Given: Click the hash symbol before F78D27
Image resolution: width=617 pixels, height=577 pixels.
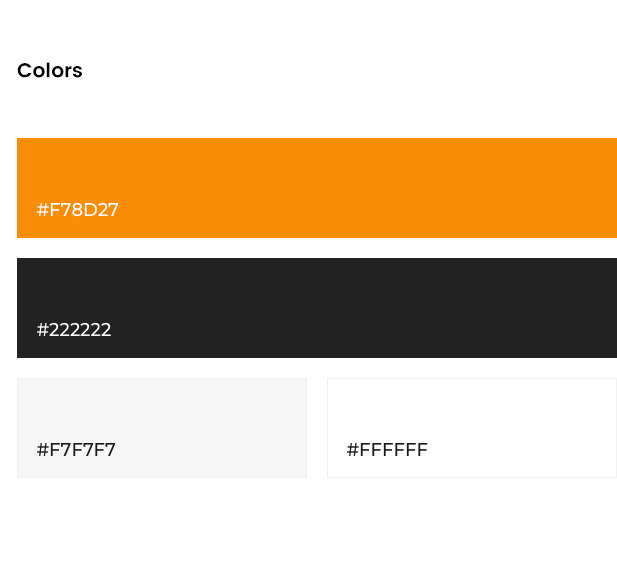Looking at the screenshot, I should click(x=42, y=210).
